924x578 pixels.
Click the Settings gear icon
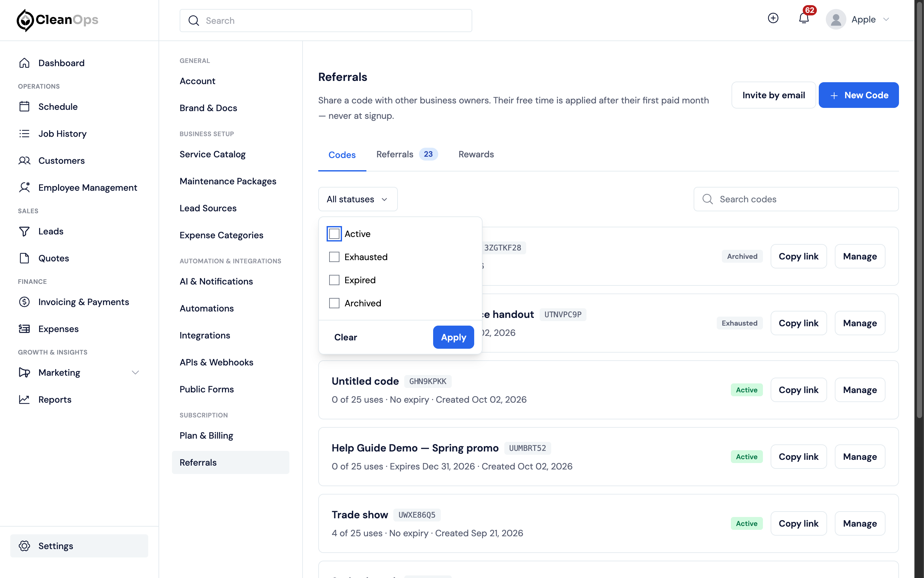[24, 546]
